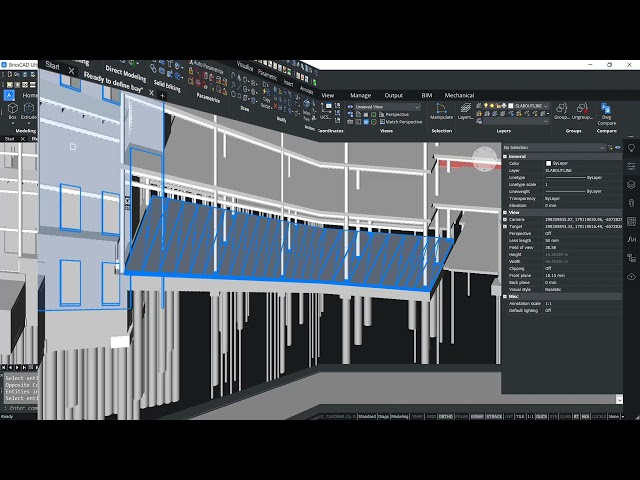The height and width of the screenshot is (480, 640).
Task: Open the Layers panel button in the ribbon
Action: pos(465,111)
